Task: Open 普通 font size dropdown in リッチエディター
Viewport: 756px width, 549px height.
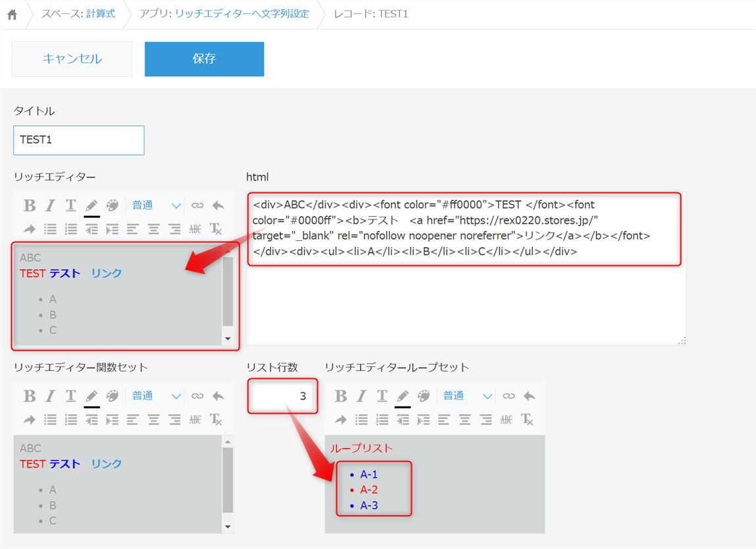Action: click(x=156, y=206)
